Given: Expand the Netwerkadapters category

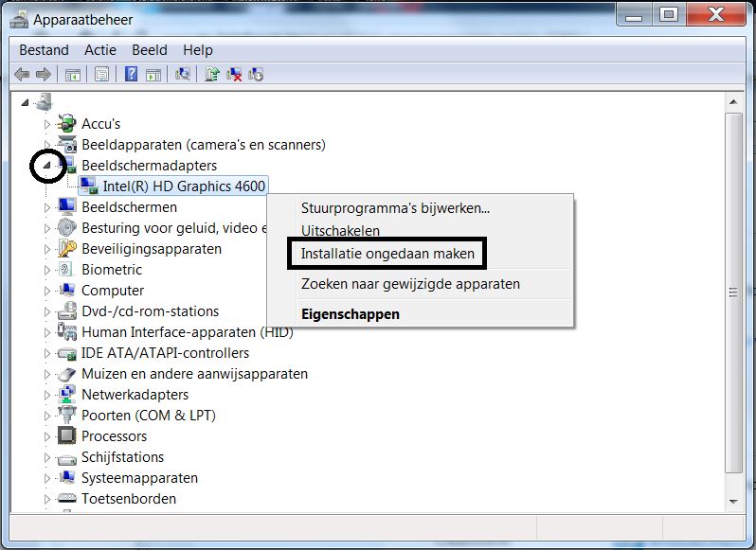Looking at the screenshot, I should pos(47,395).
